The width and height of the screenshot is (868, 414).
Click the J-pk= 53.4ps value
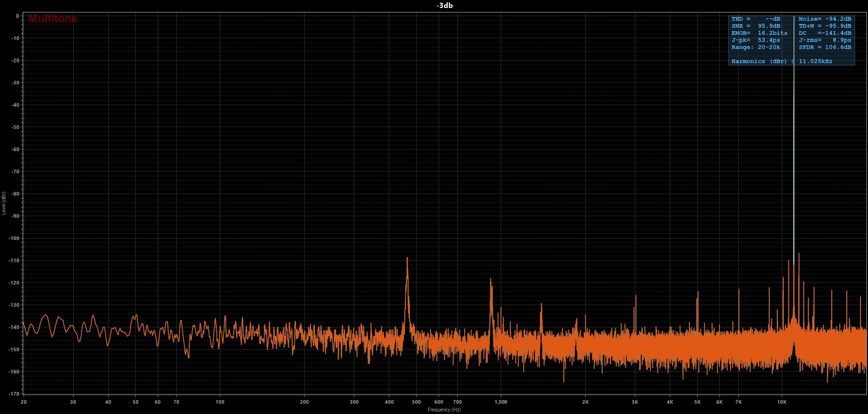[x=756, y=40]
